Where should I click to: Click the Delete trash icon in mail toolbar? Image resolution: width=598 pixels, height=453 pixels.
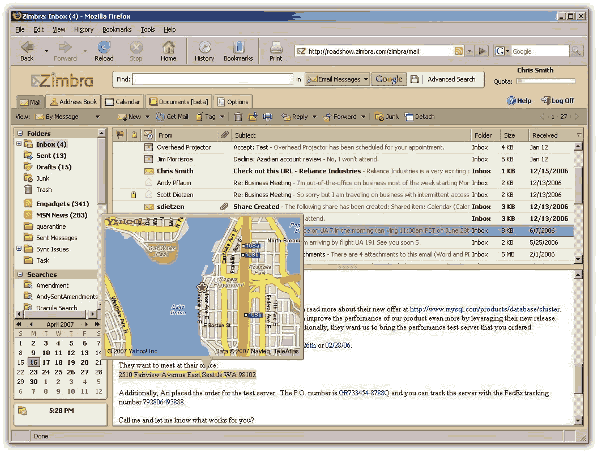(238, 117)
